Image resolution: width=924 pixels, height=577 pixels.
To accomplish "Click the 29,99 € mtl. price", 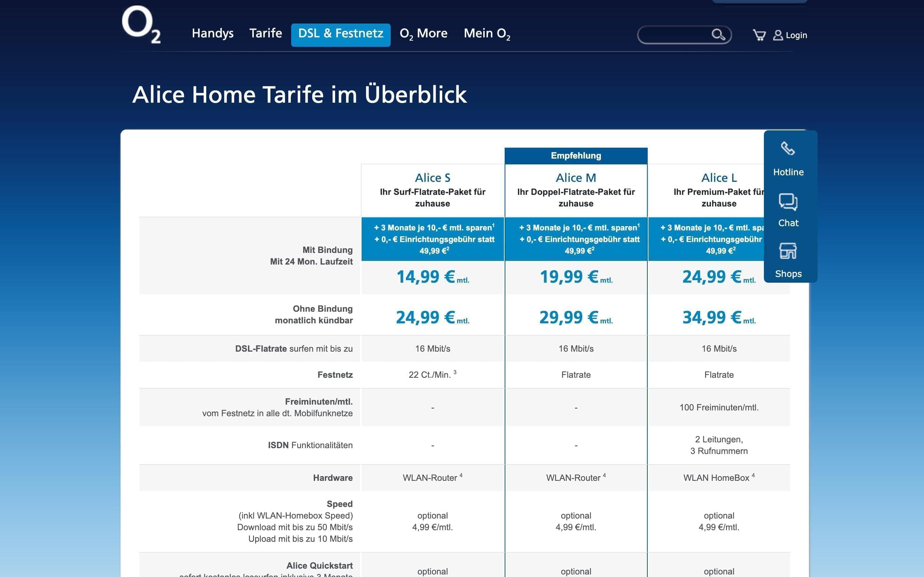I will tap(576, 318).
